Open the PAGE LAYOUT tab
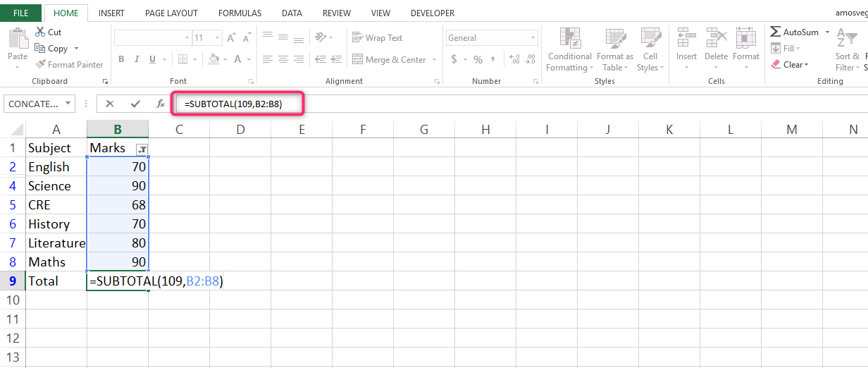The height and width of the screenshot is (368, 868). [171, 13]
